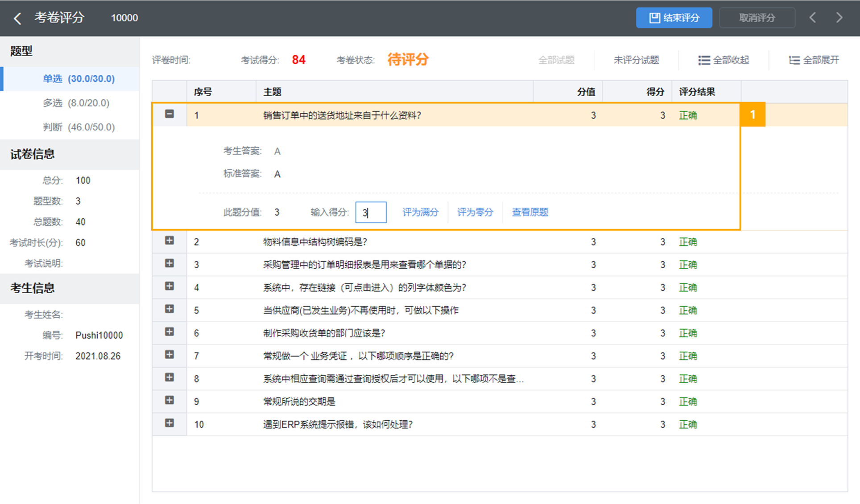The width and height of the screenshot is (860, 504).
Task: Show 未评分试题 filter
Action: coord(636,60)
